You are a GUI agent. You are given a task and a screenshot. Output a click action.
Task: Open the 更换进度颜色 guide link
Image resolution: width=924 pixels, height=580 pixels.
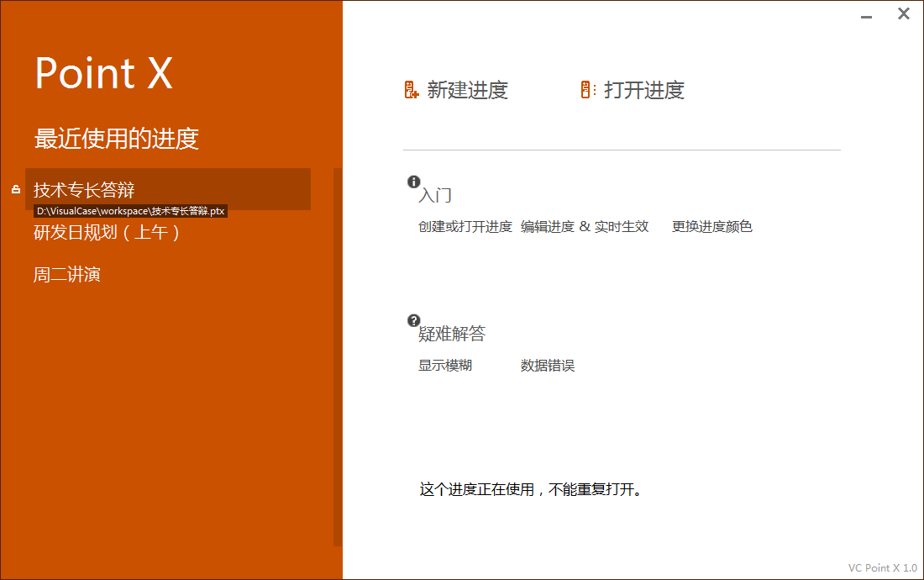click(x=711, y=227)
